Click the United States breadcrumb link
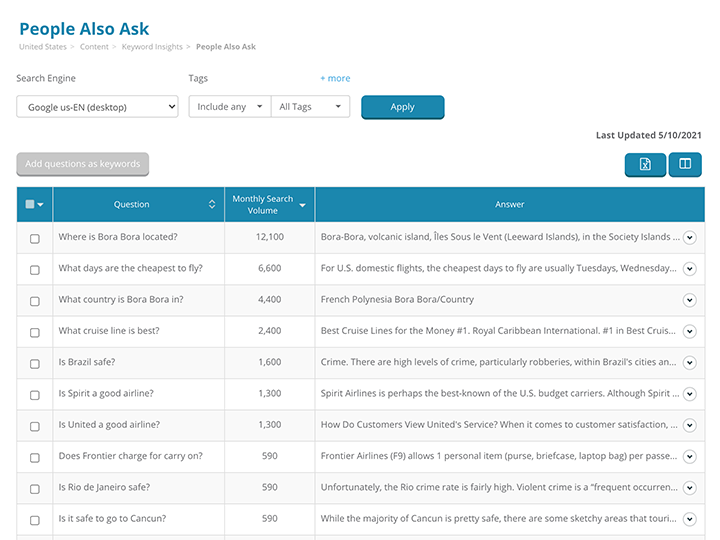This screenshot has height=540, width=720. tap(43, 47)
